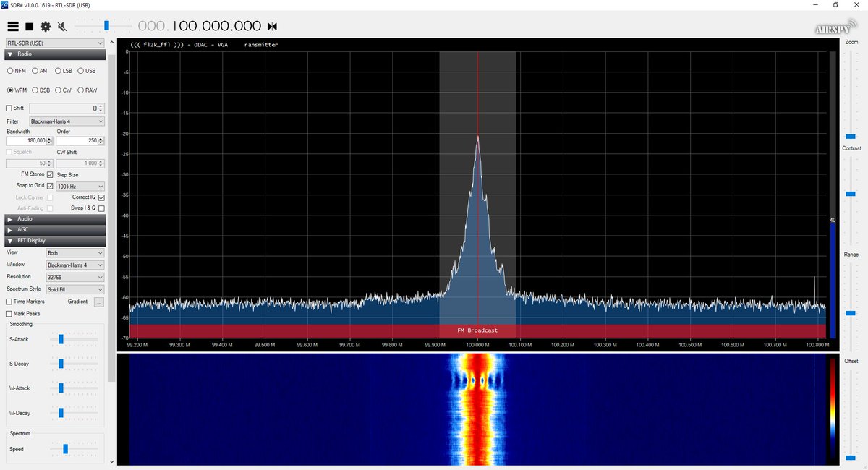Enable Mark Peaks checkbox

[x=9, y=314]
